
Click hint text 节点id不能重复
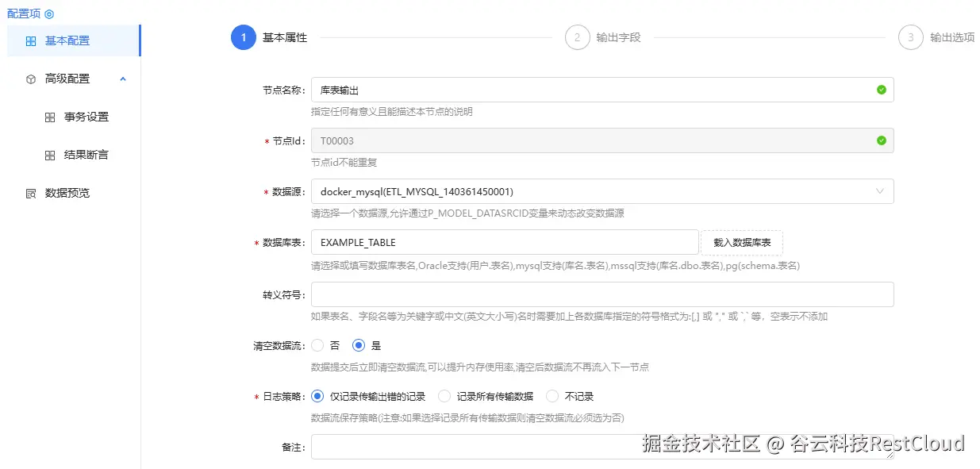344,163
